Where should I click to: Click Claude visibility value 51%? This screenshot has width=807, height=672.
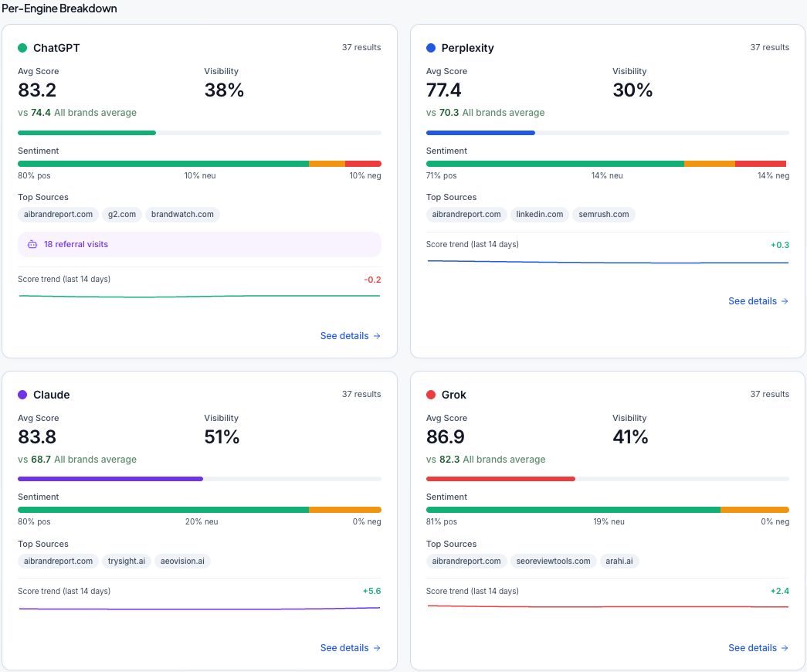pyautogui.click(x=222, y=436)
